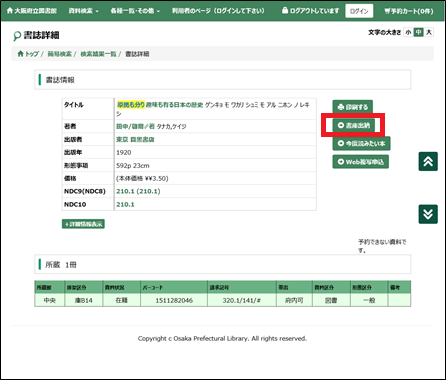Viewport: 446px width, 380px height.
Task: Go to 簡易検索 breadcrumb link
Action: click(59, 54)
